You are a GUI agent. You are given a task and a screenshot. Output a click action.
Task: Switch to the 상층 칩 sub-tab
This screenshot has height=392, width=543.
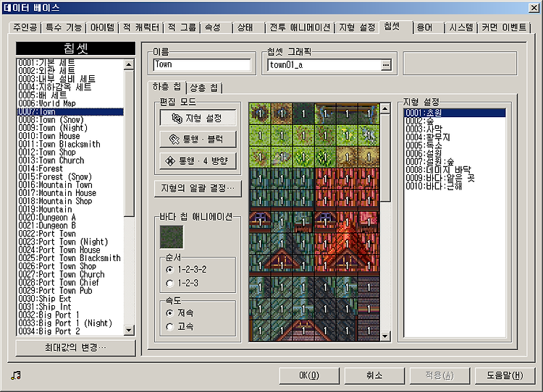click(203, 88)
